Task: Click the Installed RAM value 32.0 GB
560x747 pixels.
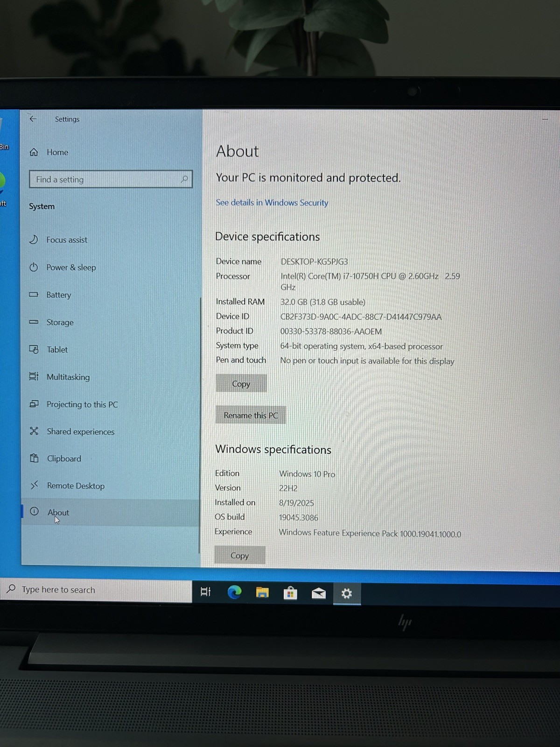Action: [x=322, y=302]
